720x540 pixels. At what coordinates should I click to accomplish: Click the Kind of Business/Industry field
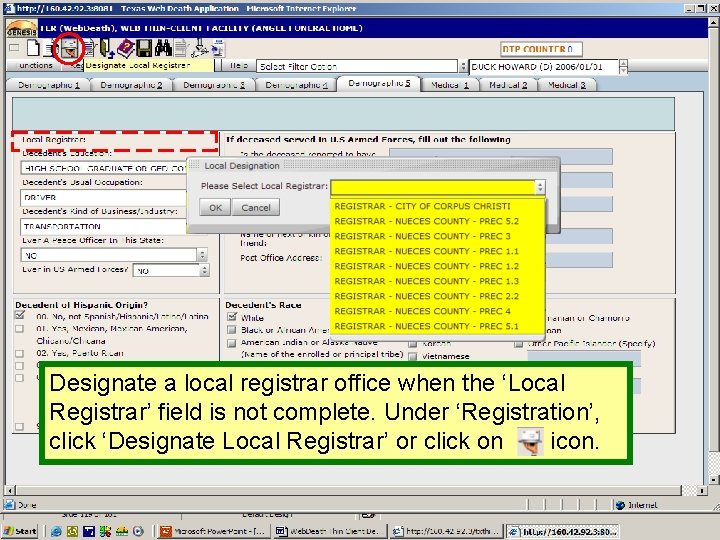coord(104,226)
